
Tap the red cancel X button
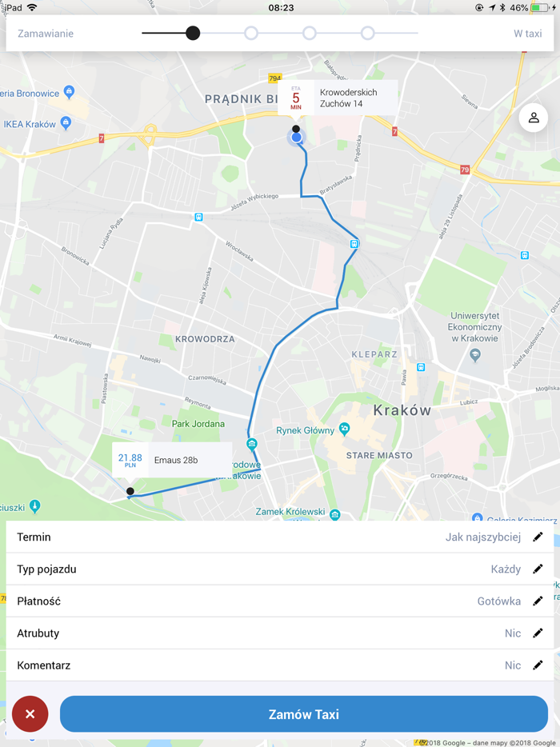click(x=30, y=713)
